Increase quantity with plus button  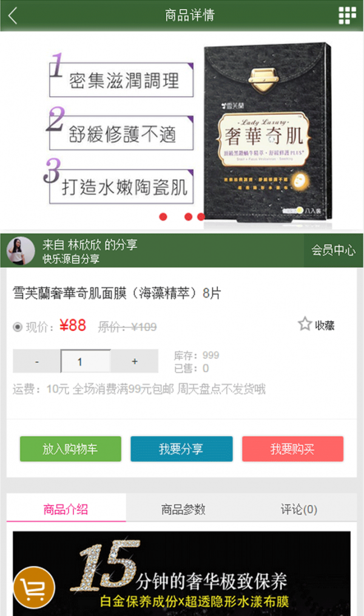pyautogui.click(x=135, y=361)
